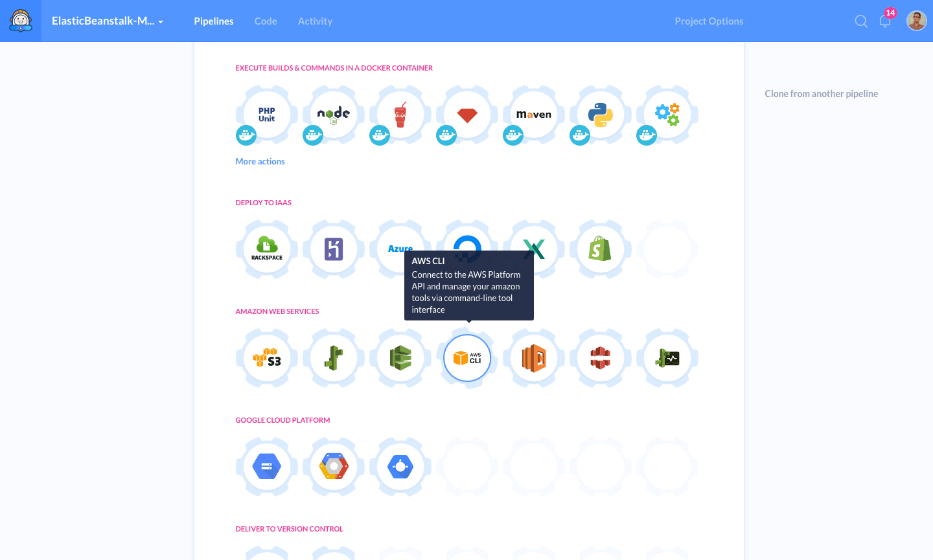Viewport: 933px width, 560px height.
Task: Select the Rackspace deploy action
Action: (x=267, y=249)
